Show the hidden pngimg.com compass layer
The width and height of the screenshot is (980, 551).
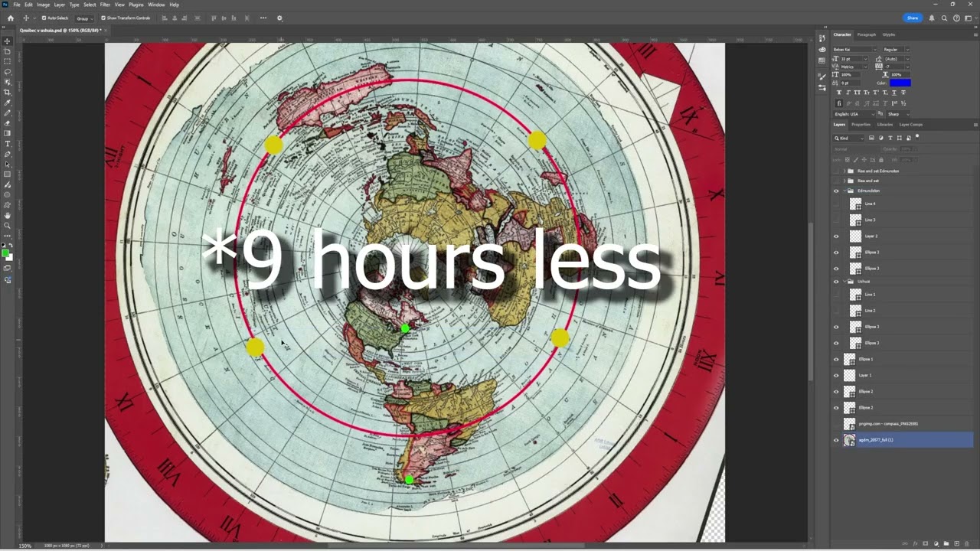pyautogui.click(x=836, y=424)
